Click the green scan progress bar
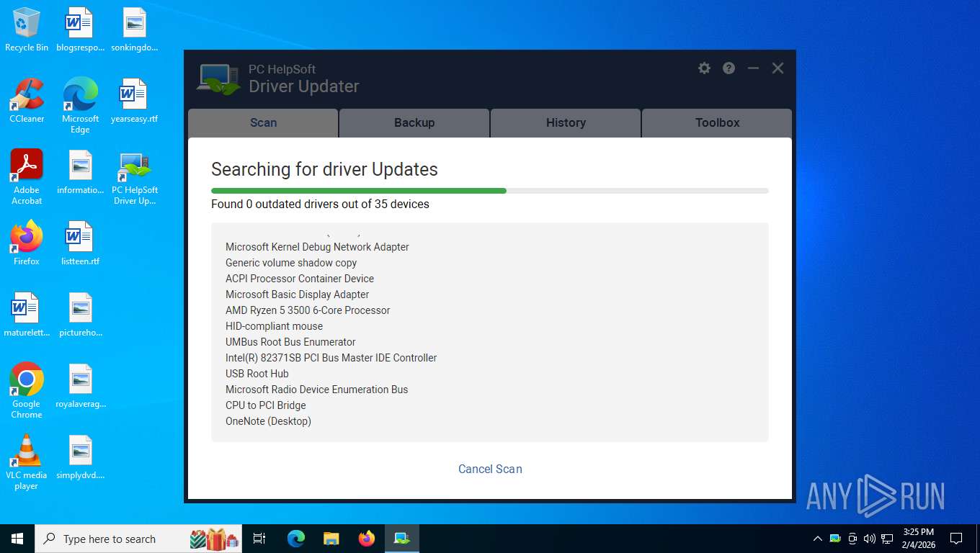This screenshot has height=553, width=980. pos(359,191)
